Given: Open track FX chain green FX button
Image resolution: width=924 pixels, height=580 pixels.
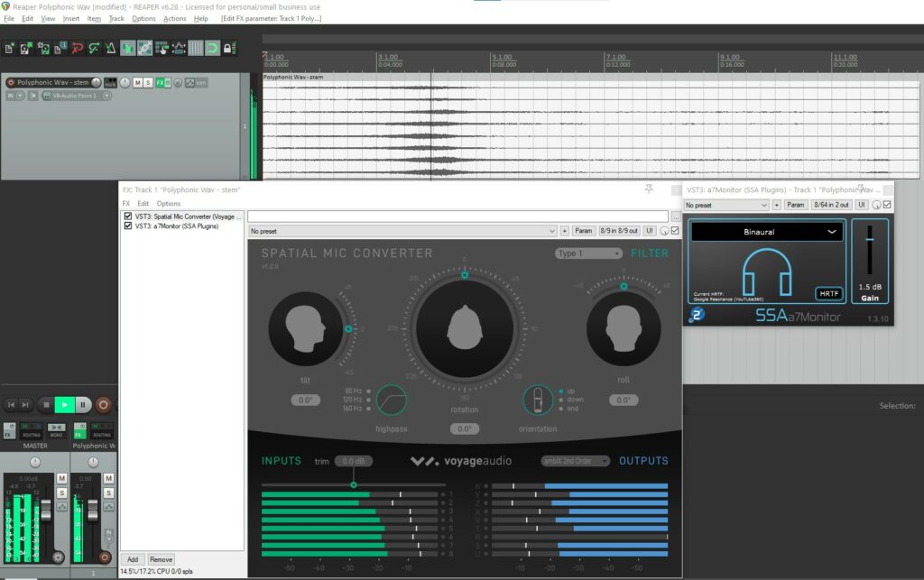Looking at the screenshot, I should [x=161, y=83].
